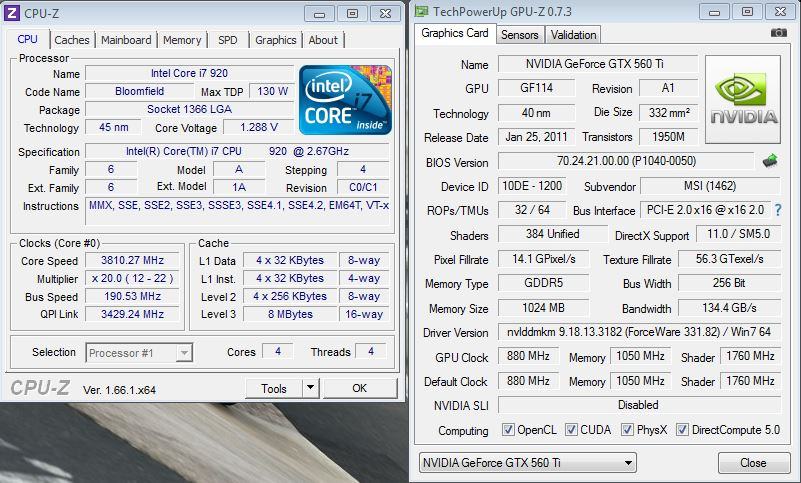This screenshot has height=483, width=801.
Task: Click the Default Clock Shader value 1760 MHz
Action: (x=750, y=381)
